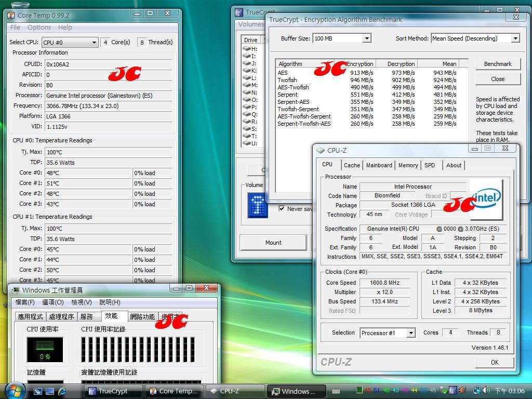Activate CPU-Z taskbar button

235,391
